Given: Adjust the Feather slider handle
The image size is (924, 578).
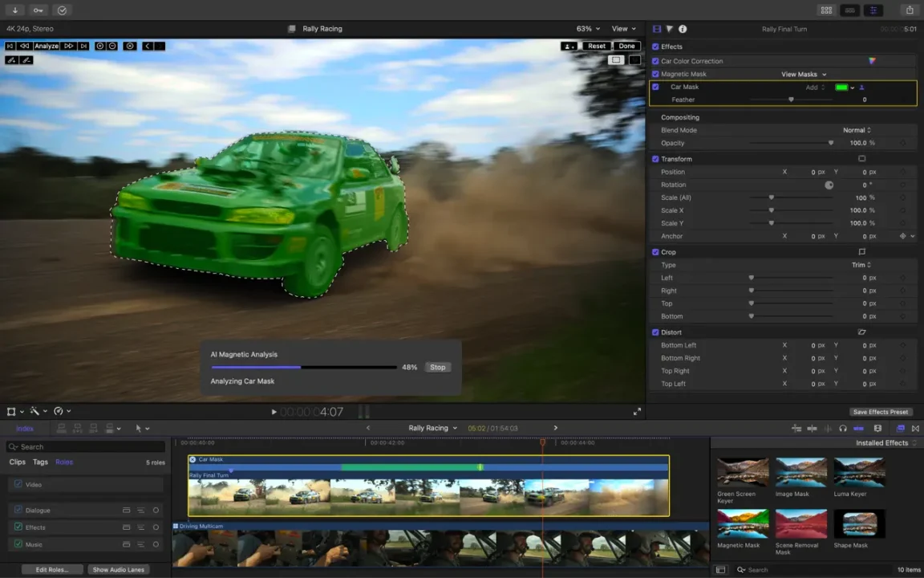Looking at the screenshot, I should [791, 100].
